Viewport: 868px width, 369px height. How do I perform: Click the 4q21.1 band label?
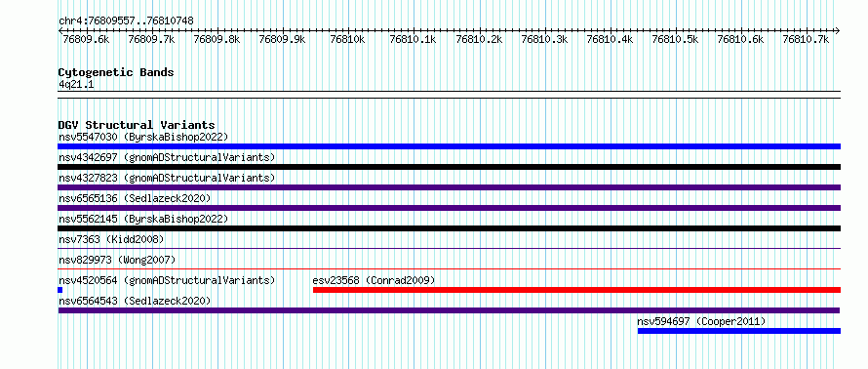pyautogui.click(x=76, y=84)
